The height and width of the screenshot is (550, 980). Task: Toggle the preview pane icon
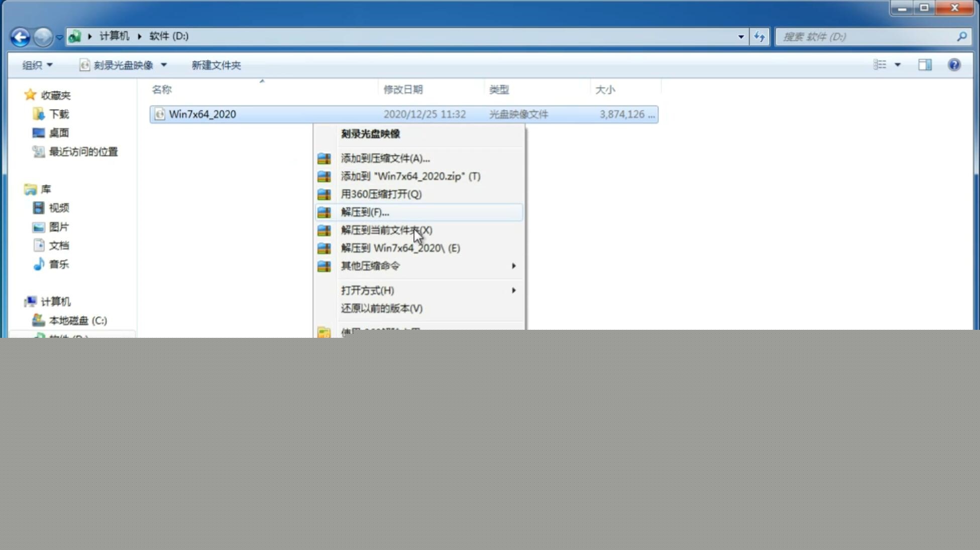pyautogui.click(x=925, y=64)
